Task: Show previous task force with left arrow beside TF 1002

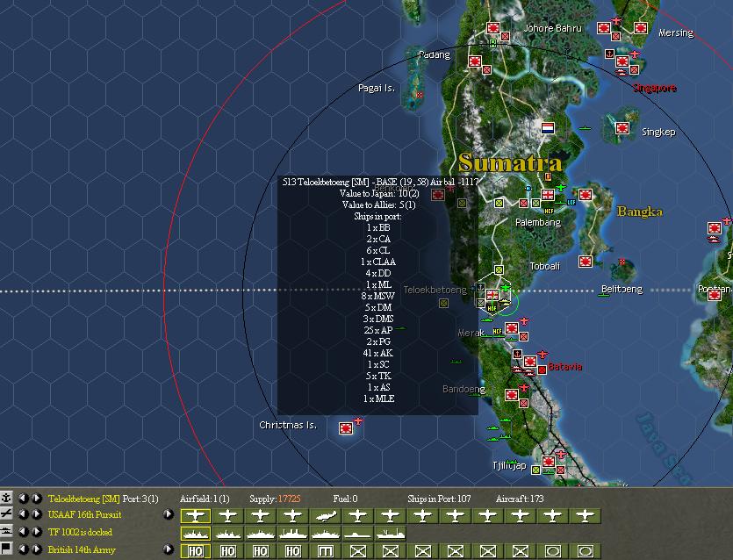Action: coord(23,532)
